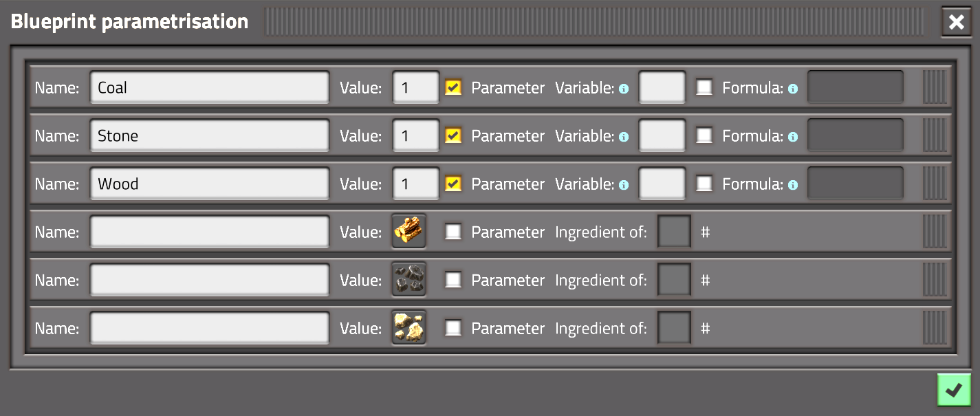Confirm with the green checkmark button
The height and width of the screenshot is (416, 980).
pyautogui.click(x=954, y=390)
